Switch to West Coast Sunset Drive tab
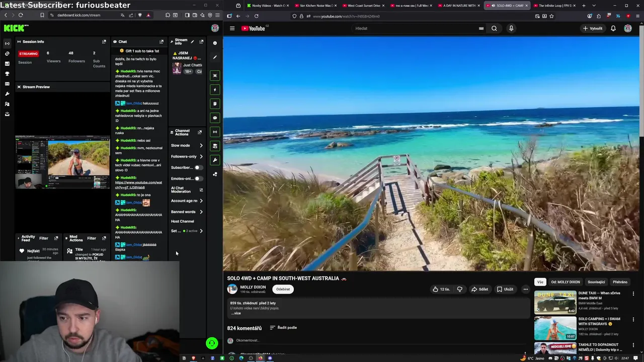This screenshot has width=644, height=362. point(364,6)
